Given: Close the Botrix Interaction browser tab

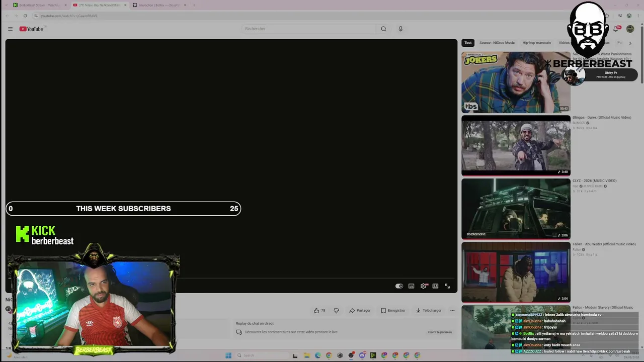Looking at the screenshot, I should point(185,5).
